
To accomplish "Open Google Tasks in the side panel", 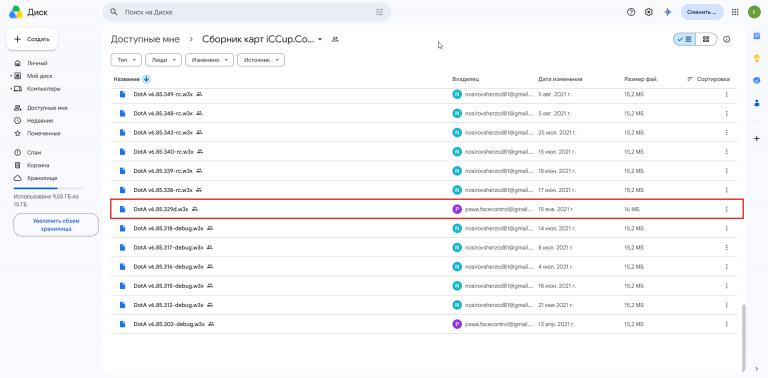I will [757, 80].
